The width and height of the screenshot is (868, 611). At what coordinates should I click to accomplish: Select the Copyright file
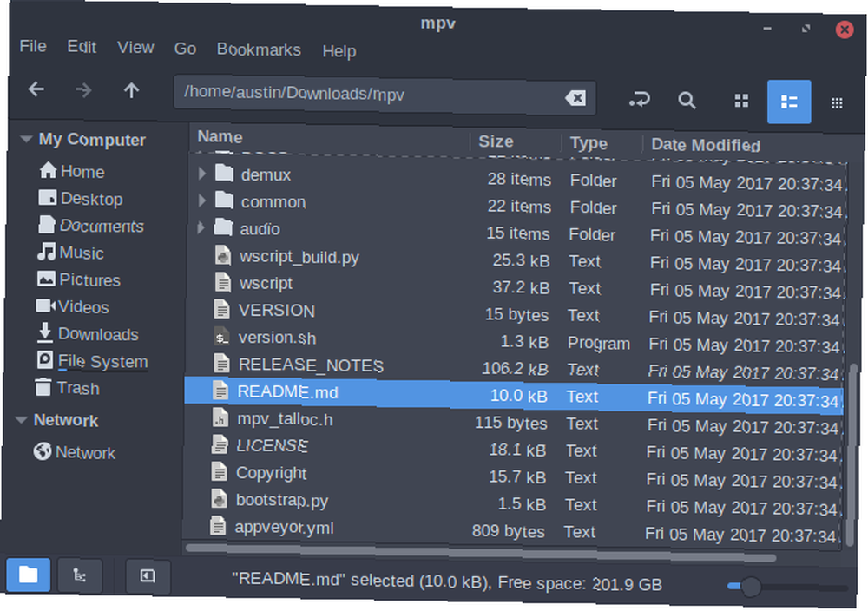(271, 473)
